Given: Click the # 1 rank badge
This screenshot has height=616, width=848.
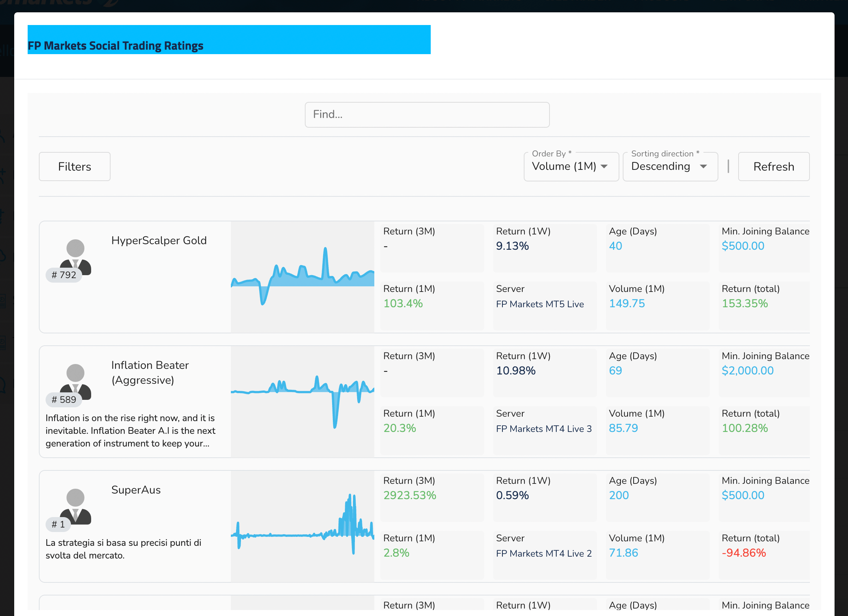Looking at the screenshot, I should tap(58, 525).
